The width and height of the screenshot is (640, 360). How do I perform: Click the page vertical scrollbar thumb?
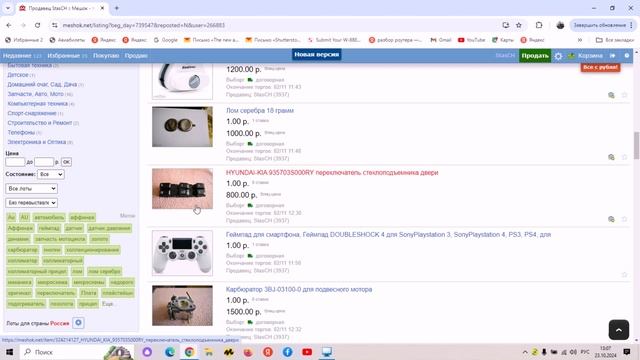pyautogui.click(x=636, y=146)
